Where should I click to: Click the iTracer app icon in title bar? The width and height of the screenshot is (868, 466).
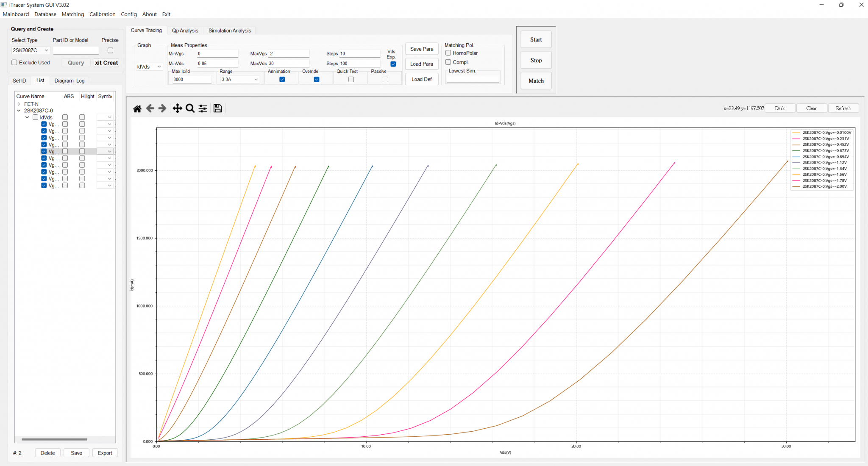[4, 5]
